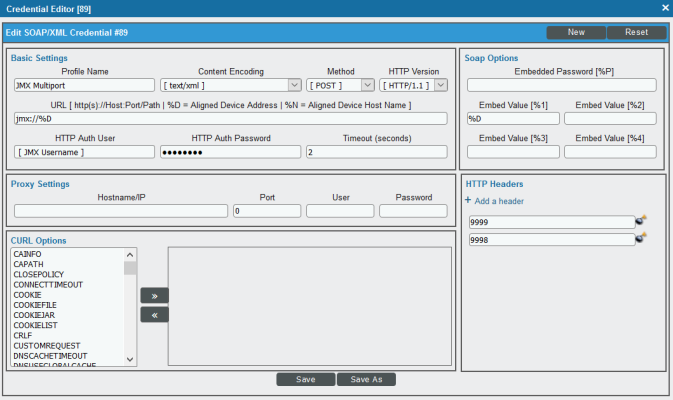Focus the Embed Value [%2] field
673x400 pixels.
pos(610,118)
